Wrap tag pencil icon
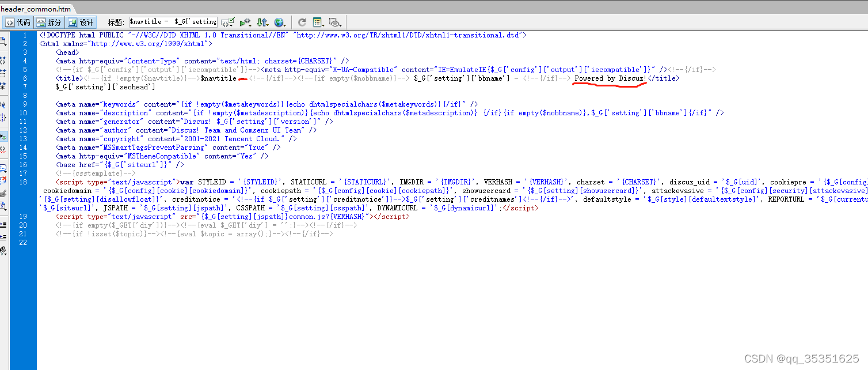This screenshot has height=370, width=868. (x=3, y=193)
